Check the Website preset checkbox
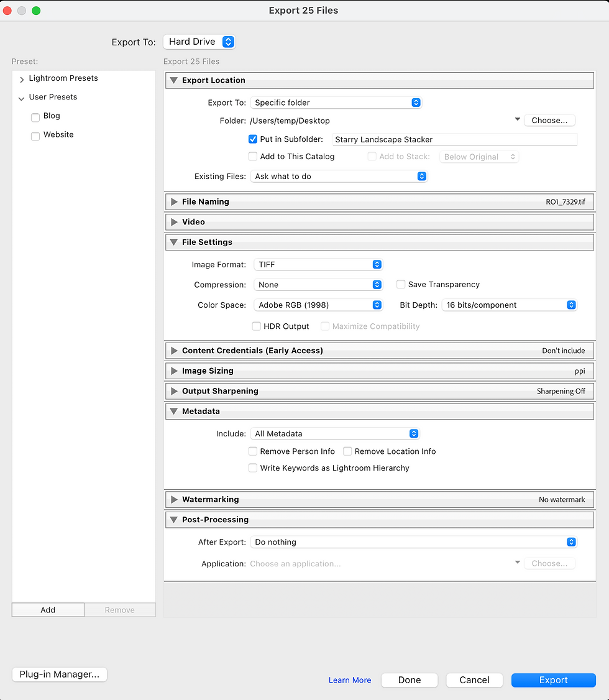This screenshot has width=609, height=700. click(35, 136)
